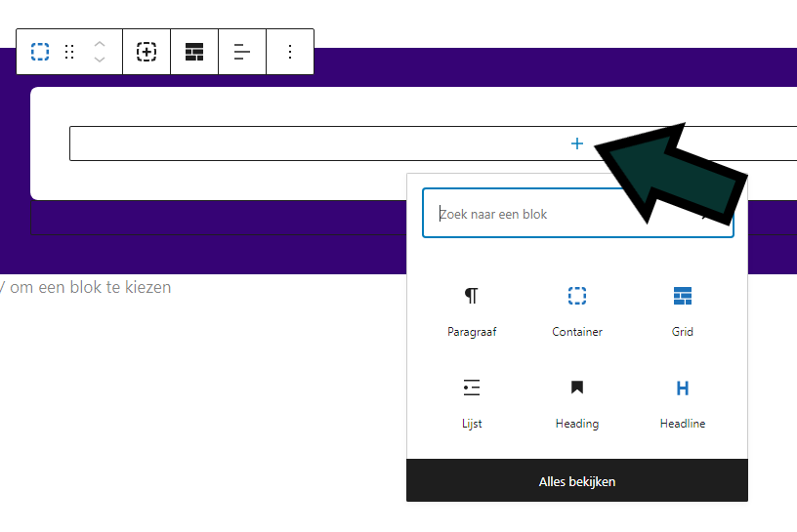Add a Lijst block
Screen dimensions: 797x532
pos(472,403)
